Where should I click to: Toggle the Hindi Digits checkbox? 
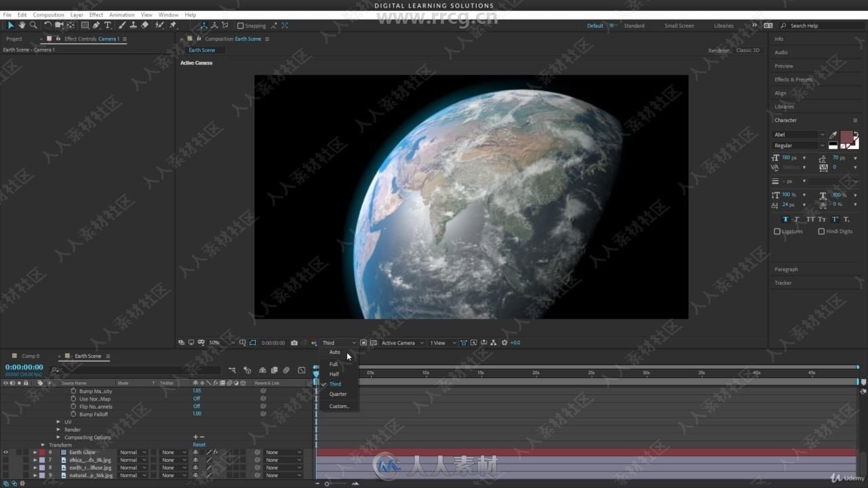pos(821,231)
